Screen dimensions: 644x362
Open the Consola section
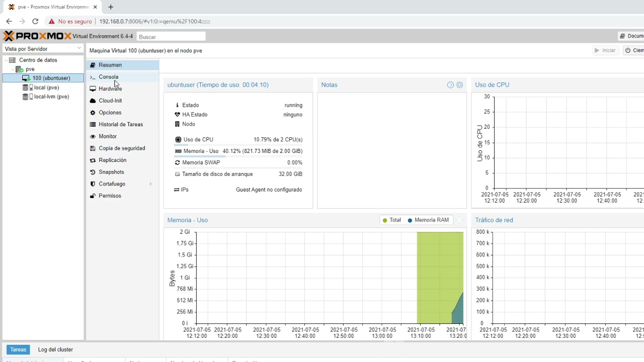(x=123, y=77)
